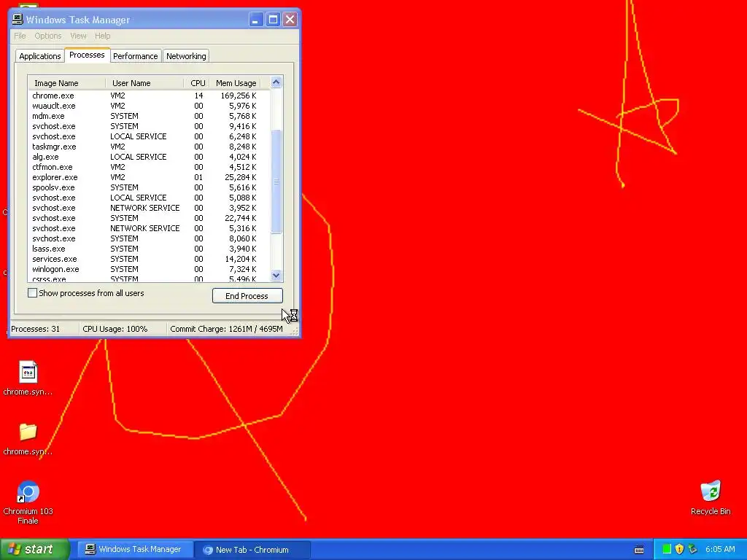
Task: Click the 6:05 AM taskbar clock
Action: (x=720, y=550)
